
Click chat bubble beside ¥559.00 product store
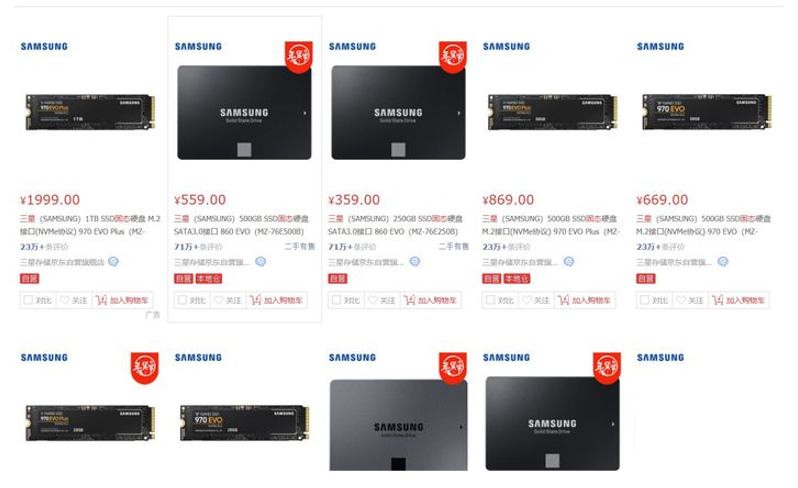point(261,262)
